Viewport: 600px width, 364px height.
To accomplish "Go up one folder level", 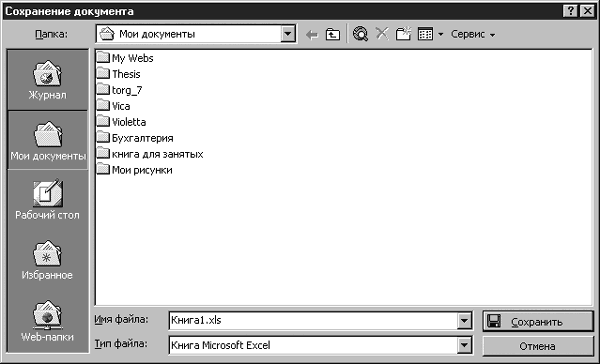I will (x=333, y=34).
